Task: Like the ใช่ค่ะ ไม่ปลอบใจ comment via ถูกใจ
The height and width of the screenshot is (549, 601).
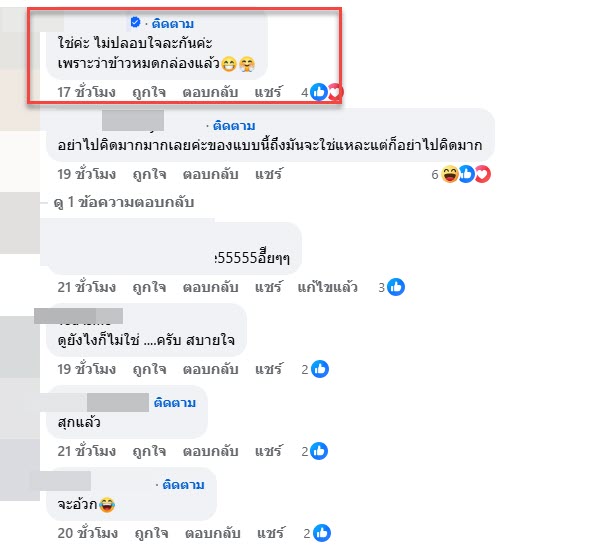Action: [149, 92]
